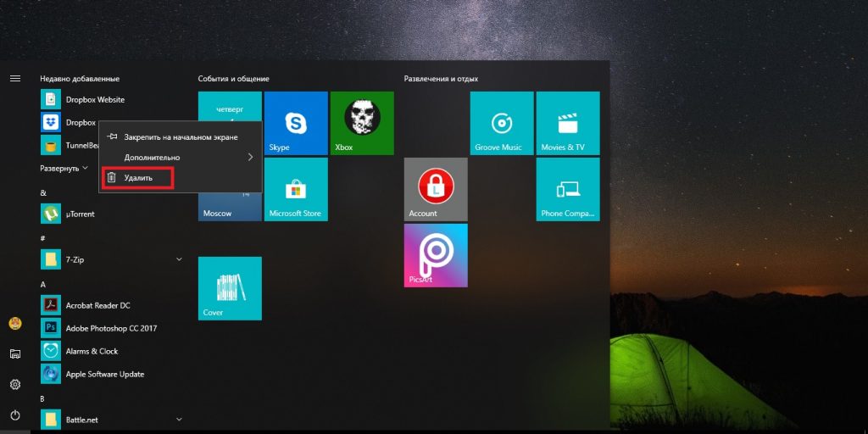Open the Account lock tile
The width and height of the screenshot is (868, 434).
(x=436, y=189)
